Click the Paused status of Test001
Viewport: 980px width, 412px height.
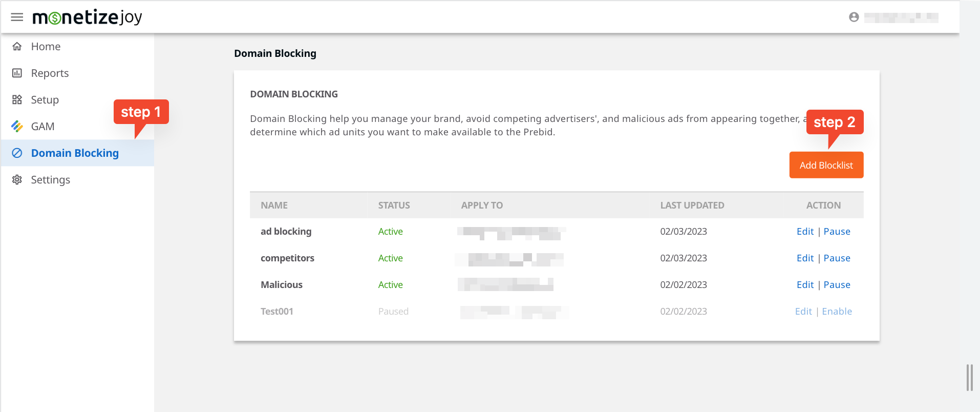(x=393, y=312)
